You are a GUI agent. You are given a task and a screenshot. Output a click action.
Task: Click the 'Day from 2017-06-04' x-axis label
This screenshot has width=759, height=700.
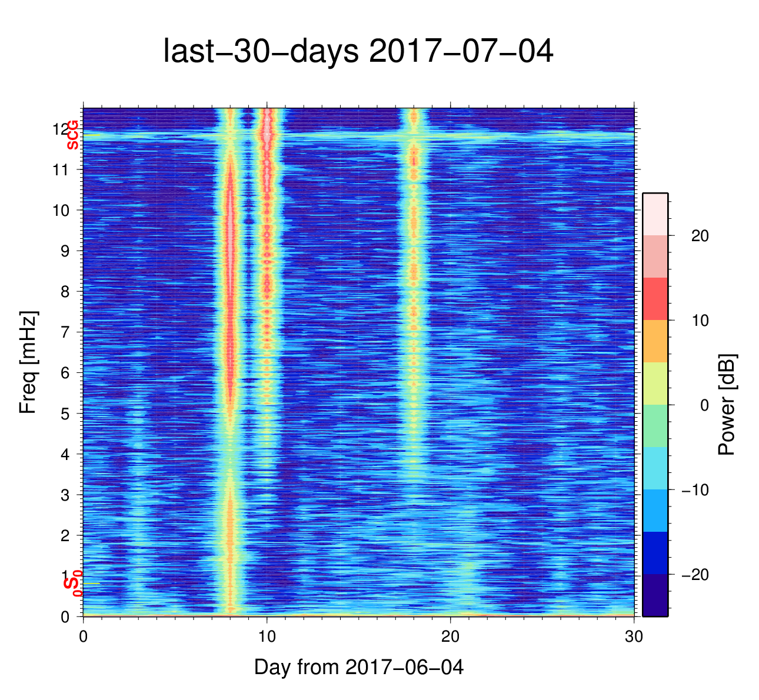click(358, 667)
